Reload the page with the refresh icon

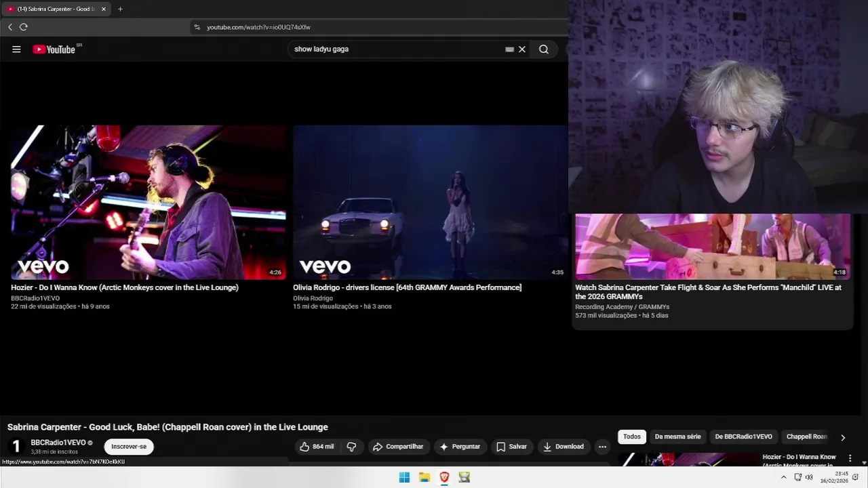(x=24, y=27)
